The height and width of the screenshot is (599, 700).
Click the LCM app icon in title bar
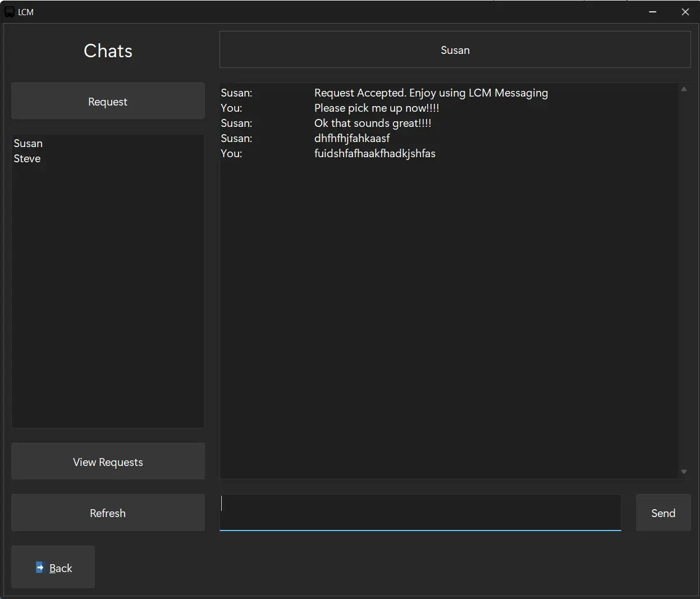coord(10,12)
